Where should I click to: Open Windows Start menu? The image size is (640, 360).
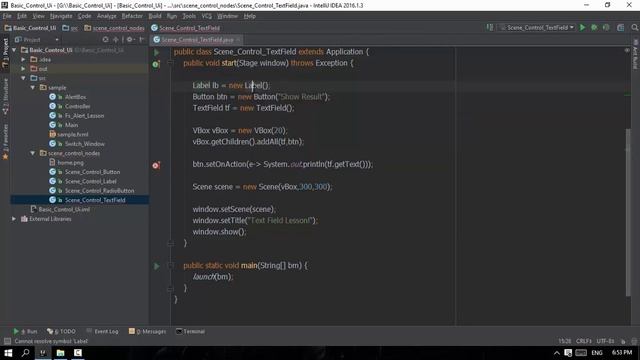[8, 353]
